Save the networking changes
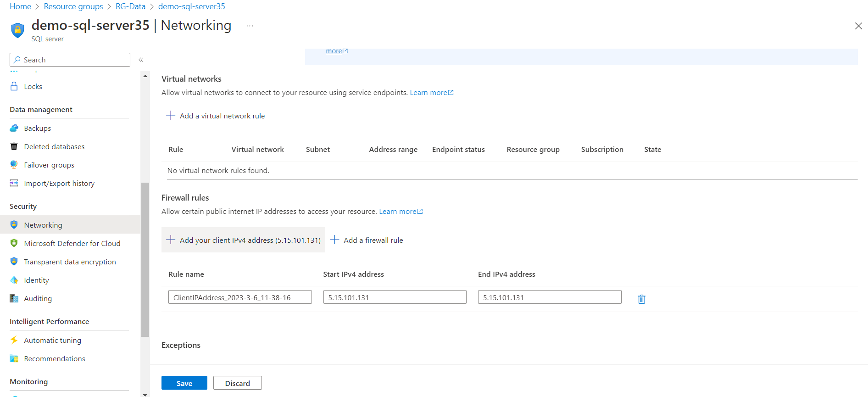This screenshot has height=397, width=868. point(184,383)
